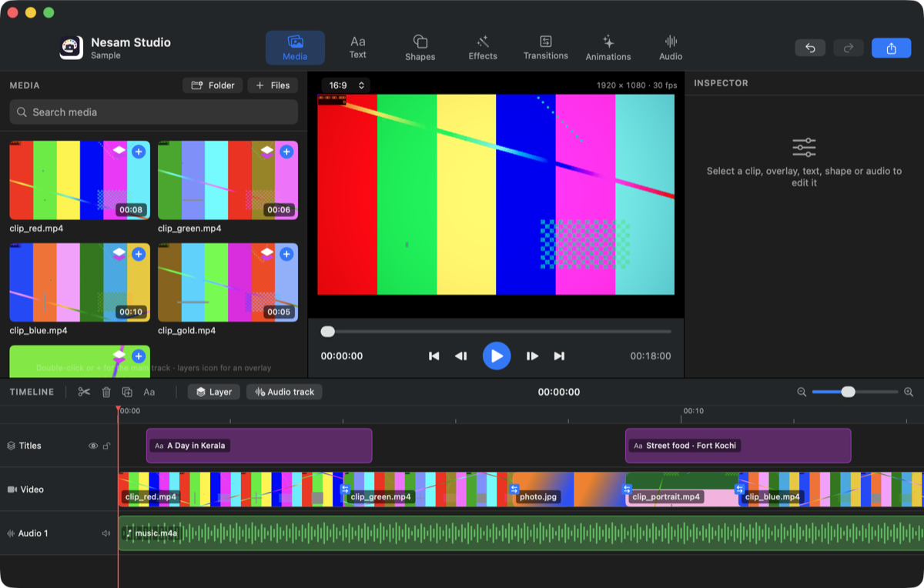924x588 pixels.
Task: Click the Audio track button
Action: pos(285,392)
